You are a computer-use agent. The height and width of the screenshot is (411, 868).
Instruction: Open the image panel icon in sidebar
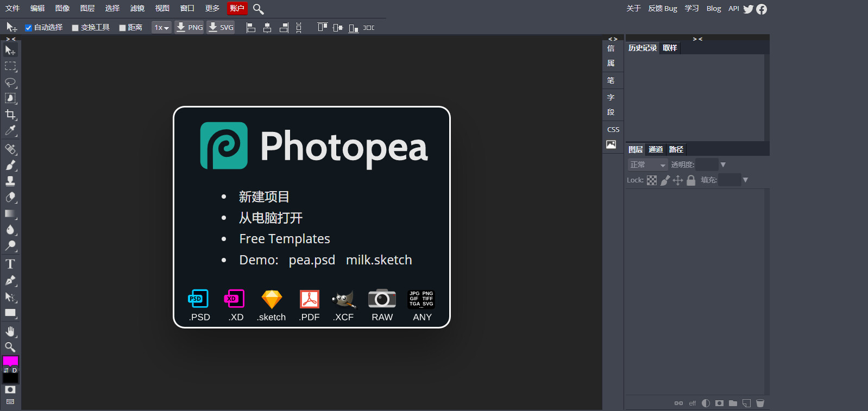(611, 144)
